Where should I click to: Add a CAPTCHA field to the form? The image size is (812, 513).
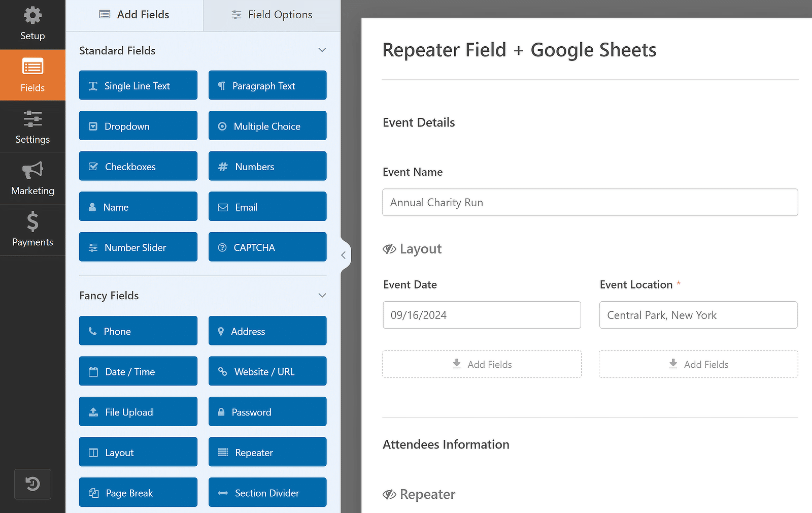coord(267,247)
